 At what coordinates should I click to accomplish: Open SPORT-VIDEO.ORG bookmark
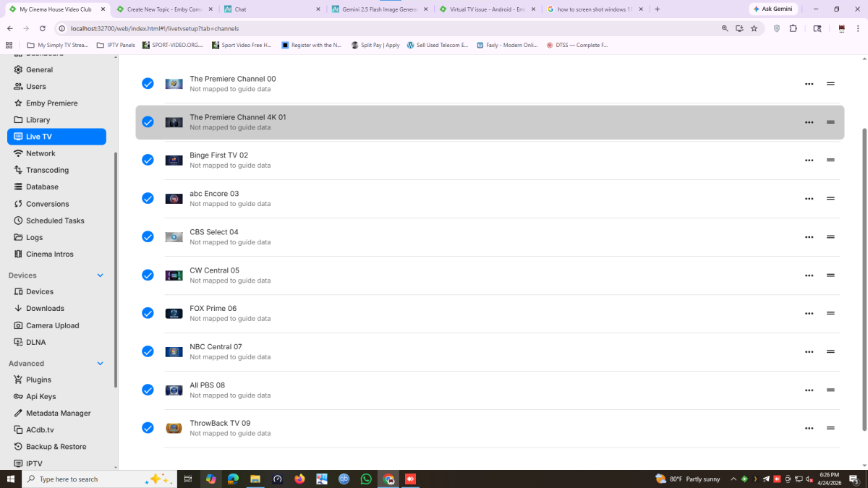173,45
